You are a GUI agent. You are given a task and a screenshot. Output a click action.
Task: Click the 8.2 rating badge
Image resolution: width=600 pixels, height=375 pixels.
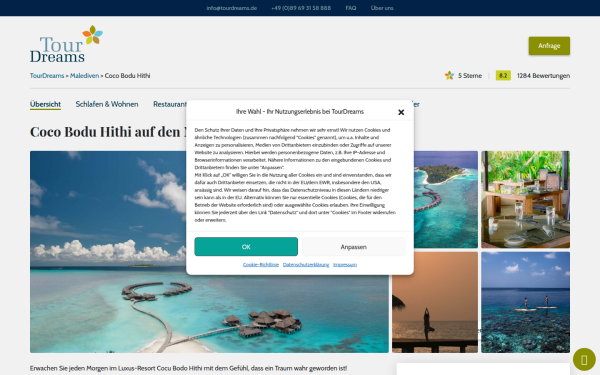pyautogui.click(x=503, y=75)
